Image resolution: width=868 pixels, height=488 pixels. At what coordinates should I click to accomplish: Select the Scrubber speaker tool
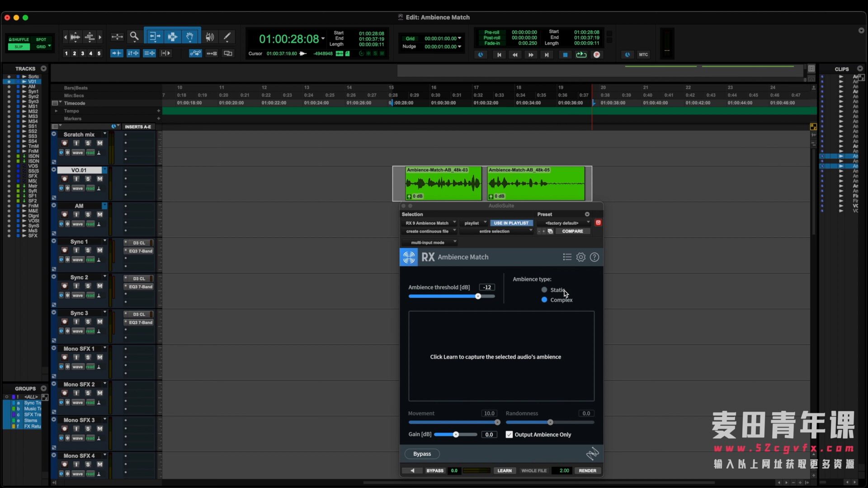210,37
